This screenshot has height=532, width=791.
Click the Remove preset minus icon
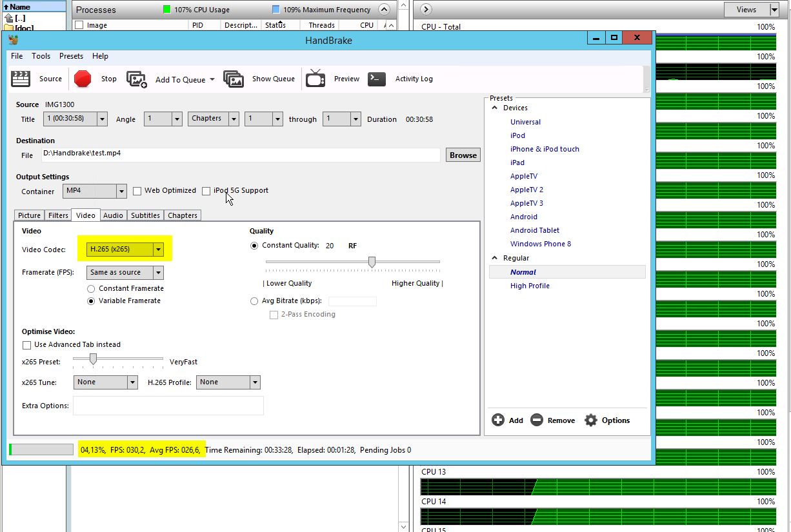pos(537,420)
